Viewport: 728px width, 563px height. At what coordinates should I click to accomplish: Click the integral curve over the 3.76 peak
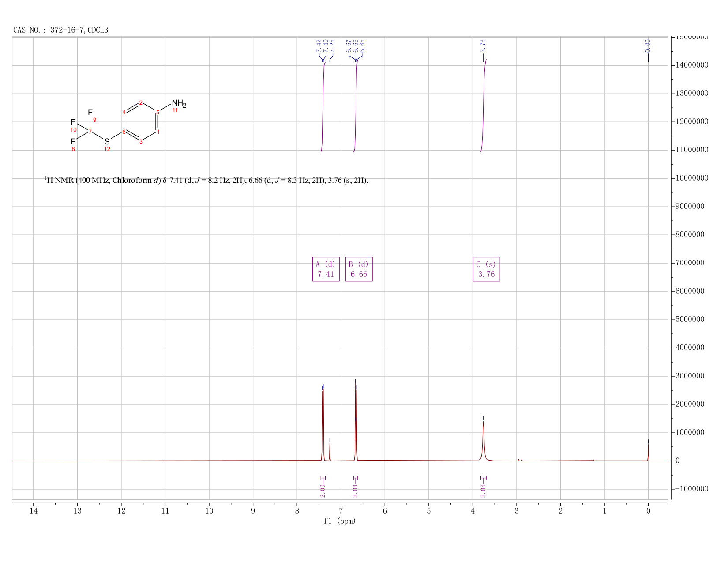click(x=484, y=106)
